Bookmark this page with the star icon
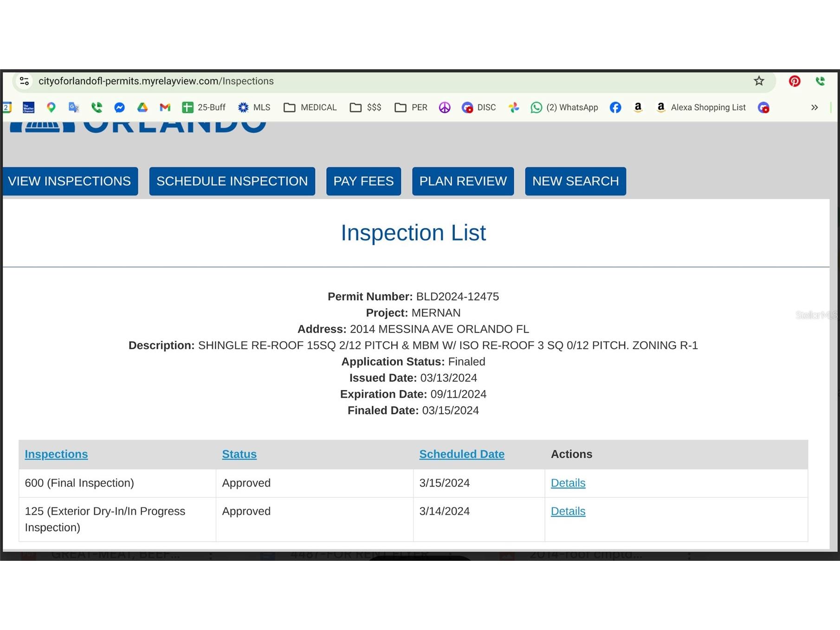Viewport: 840px width, 630px height. click(x=759, y=81)
